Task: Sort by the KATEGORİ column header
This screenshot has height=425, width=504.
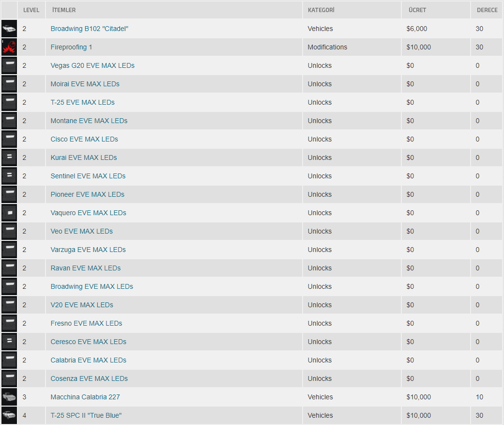Action: click(x=321, y=10)
